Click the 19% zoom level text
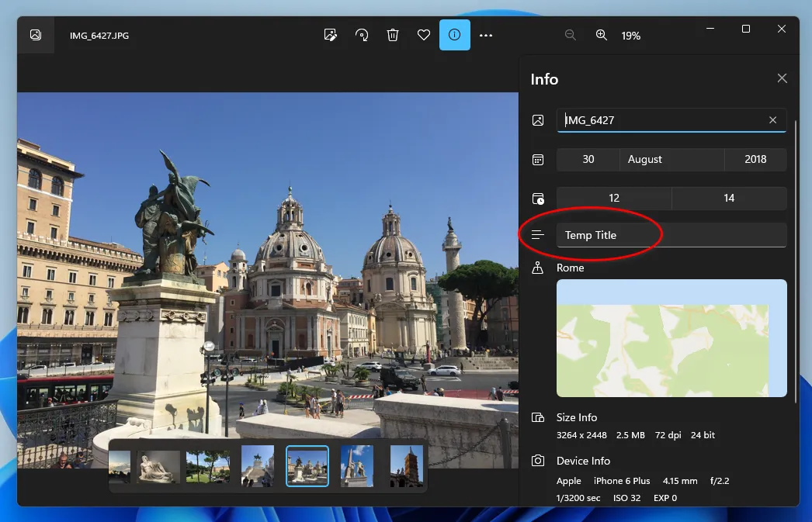 click(x=631, y=36)
